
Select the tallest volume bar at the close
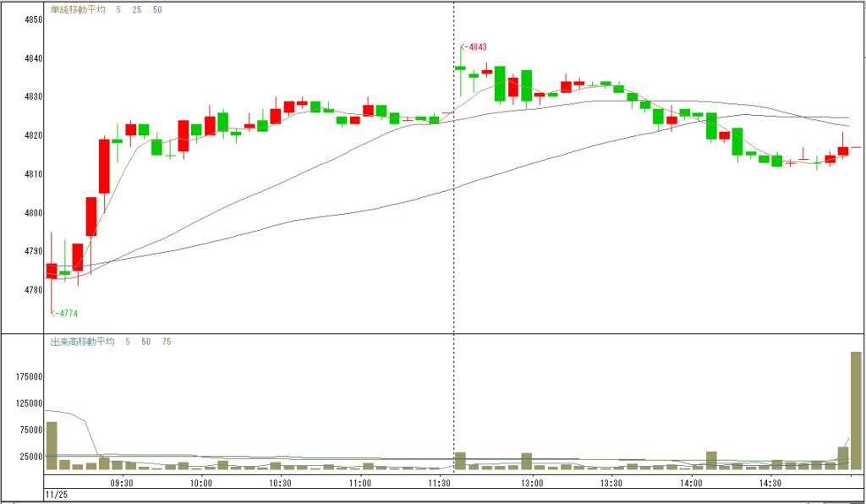point(856,411)
